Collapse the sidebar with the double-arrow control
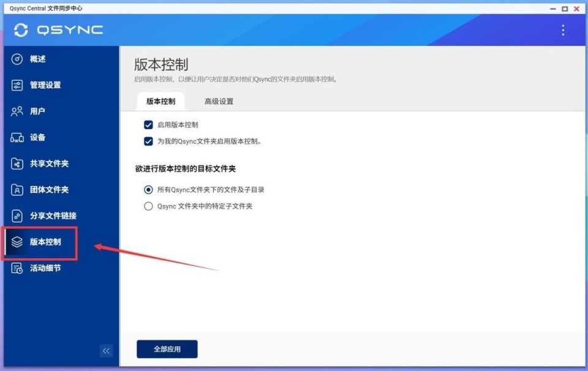The image size is (588, 371). coord(106,351)
